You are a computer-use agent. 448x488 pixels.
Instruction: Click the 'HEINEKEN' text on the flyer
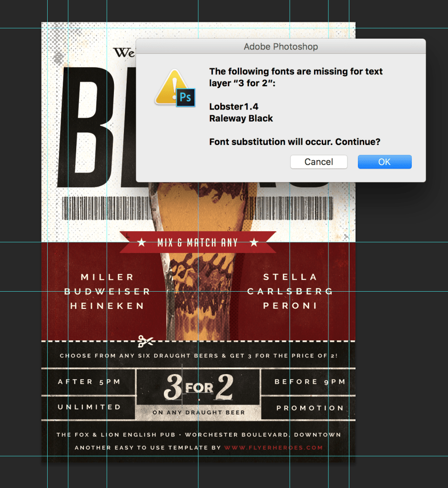click(x=107, y=305)
